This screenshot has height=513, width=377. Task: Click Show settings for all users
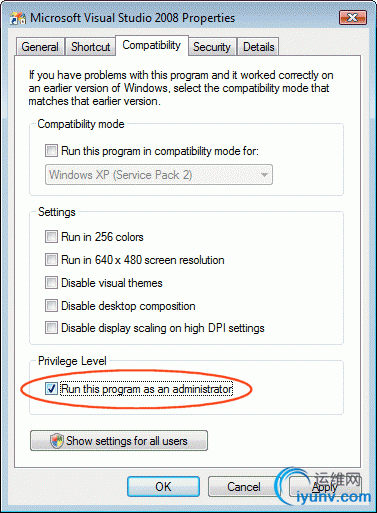(x=119, y=441)
